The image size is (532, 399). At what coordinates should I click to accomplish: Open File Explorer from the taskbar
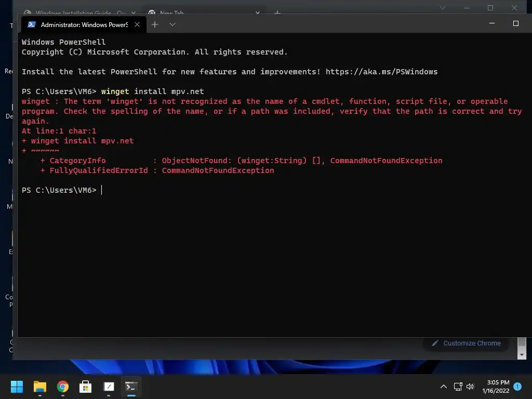(x=39, y=387)
